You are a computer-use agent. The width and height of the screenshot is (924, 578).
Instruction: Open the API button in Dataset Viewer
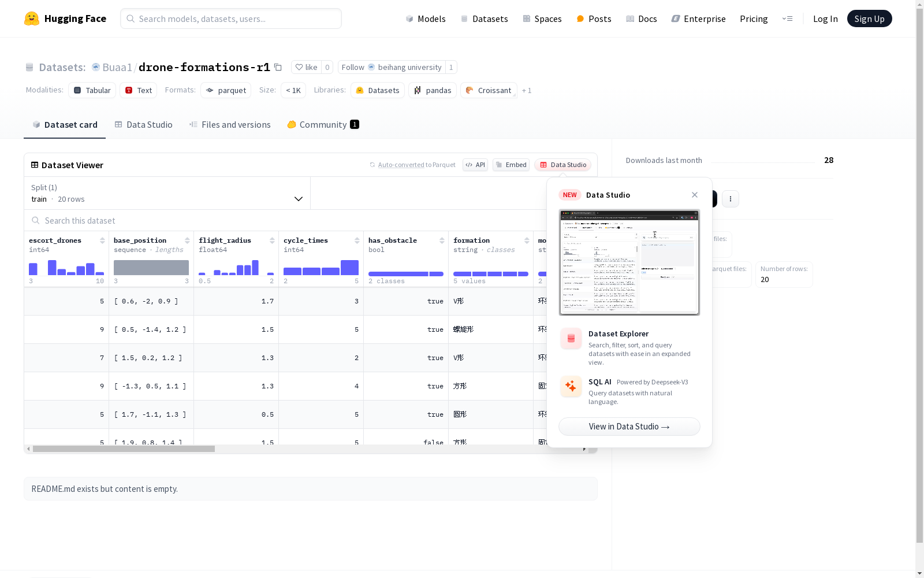[475, 165]
